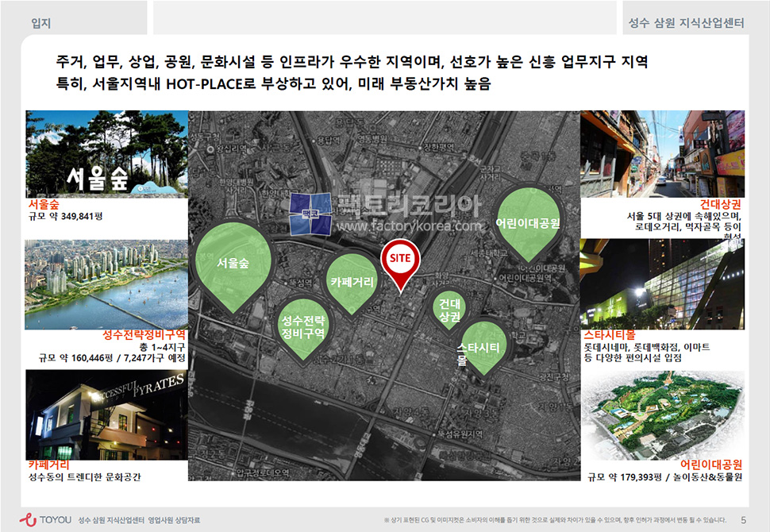Click the footer disclaimer starting ※ 상기 표현된 CG
This screenshot has width=770, height=532.
tap(556, 520)
